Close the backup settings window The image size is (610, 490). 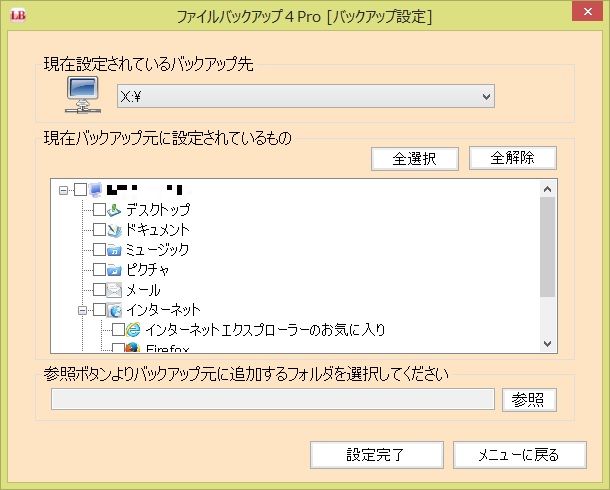coord(587,12)
